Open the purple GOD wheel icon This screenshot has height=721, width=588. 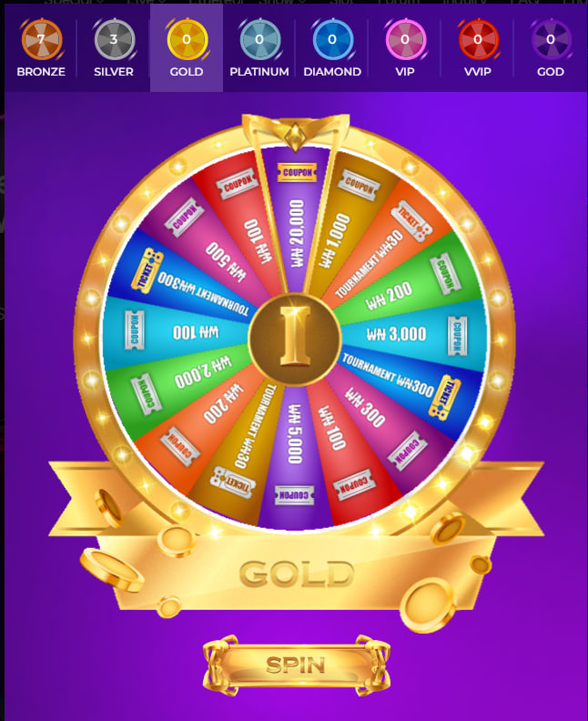point(551,39)
